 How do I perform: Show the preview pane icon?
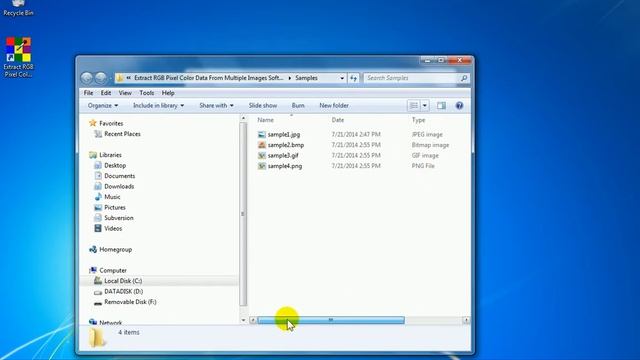[441, 106]
